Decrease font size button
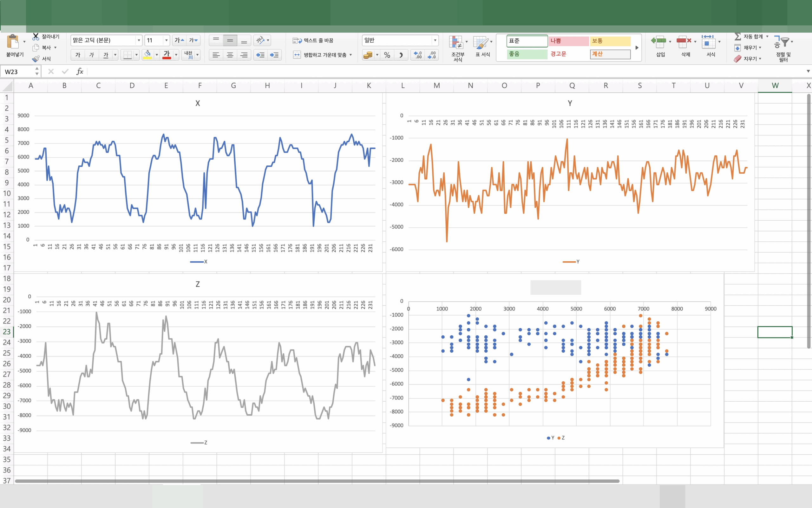Image resolution: width=812 pixels, height=508 pixels. 193,40
